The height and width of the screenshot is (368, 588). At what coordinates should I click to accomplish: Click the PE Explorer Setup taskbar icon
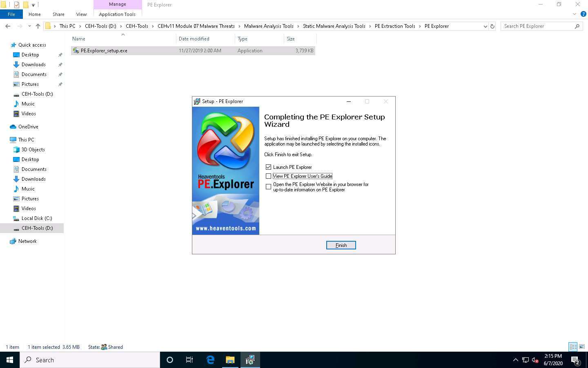click(250, 360)
